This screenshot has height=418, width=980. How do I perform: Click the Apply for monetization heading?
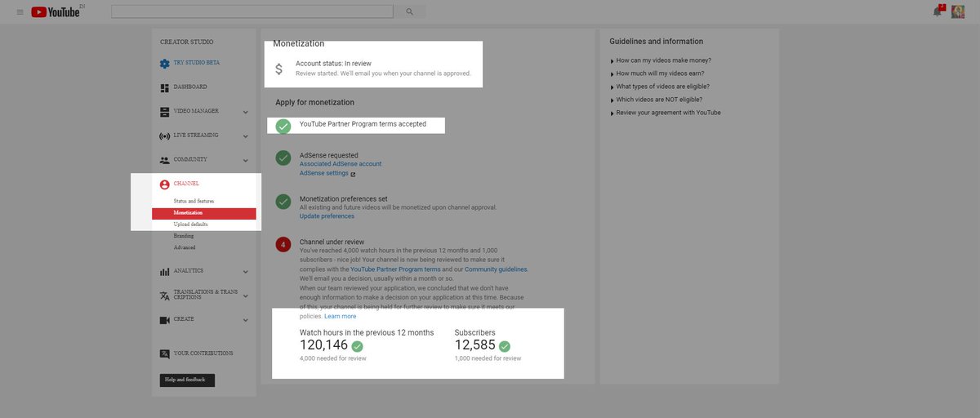[x=315, y=103]
